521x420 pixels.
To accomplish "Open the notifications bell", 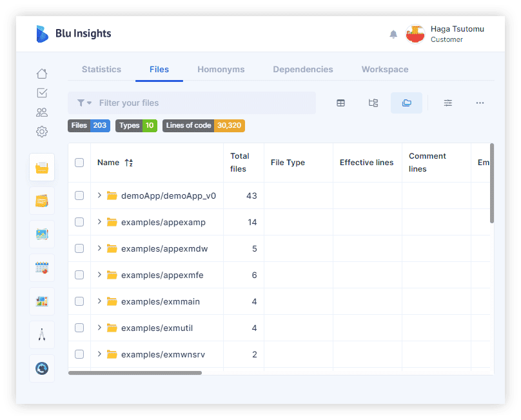I will [x=393, y=34].
